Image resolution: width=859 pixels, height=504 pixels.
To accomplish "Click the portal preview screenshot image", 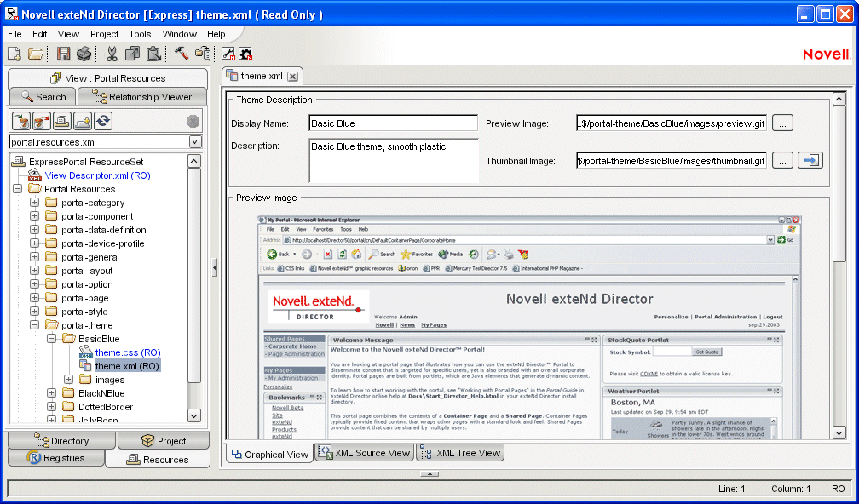I will tap(528, 327).
